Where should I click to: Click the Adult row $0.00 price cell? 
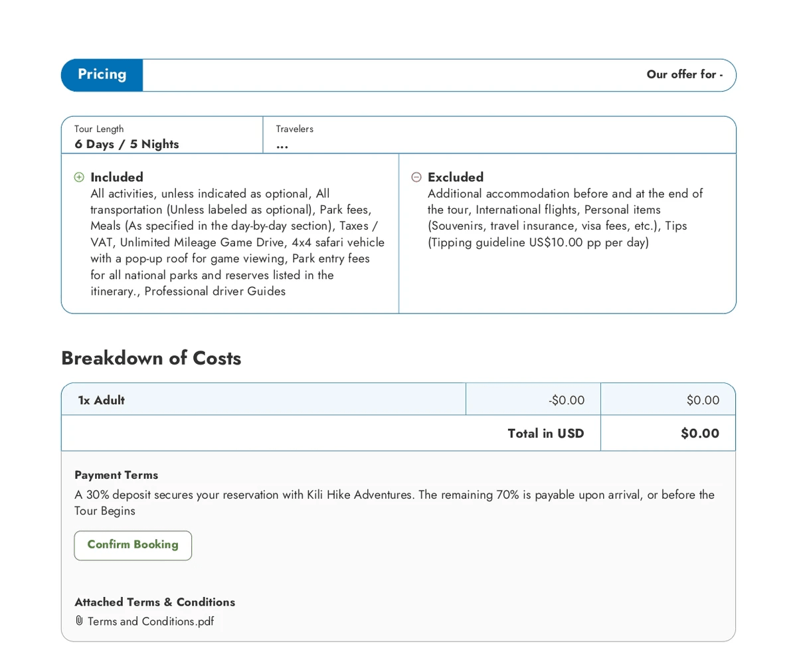703,400
